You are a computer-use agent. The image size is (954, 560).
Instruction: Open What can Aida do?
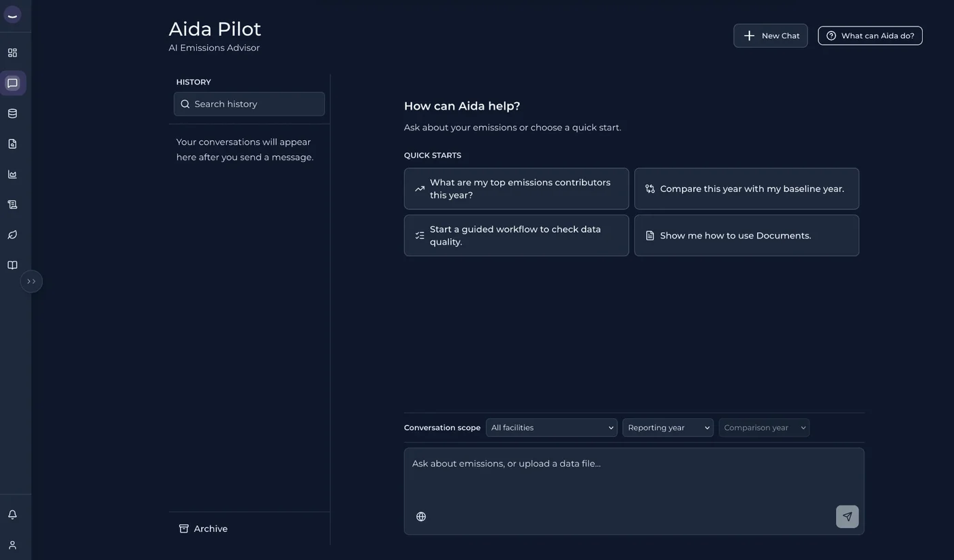[x=870, y=35]
